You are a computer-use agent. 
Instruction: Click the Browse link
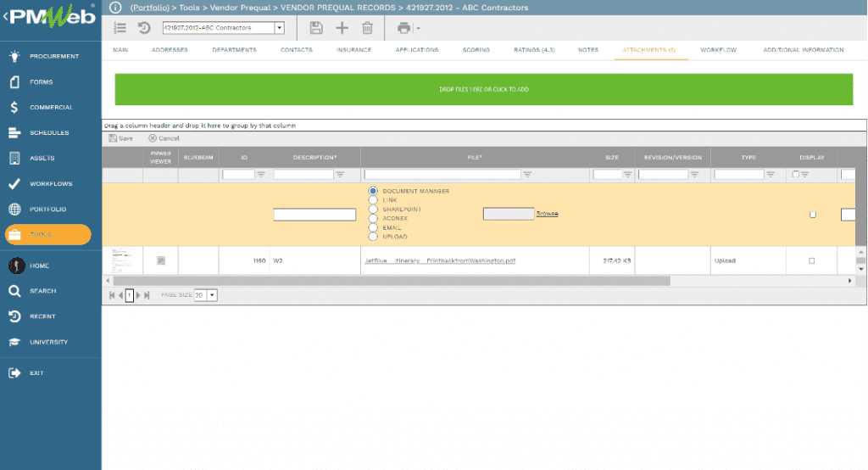point(547,214)
